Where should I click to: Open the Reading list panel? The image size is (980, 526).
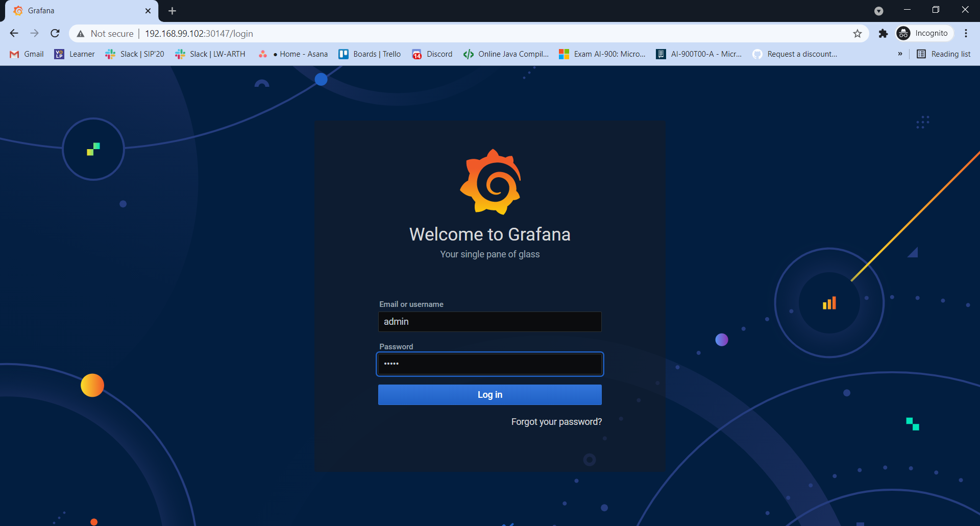coord(943,54)
